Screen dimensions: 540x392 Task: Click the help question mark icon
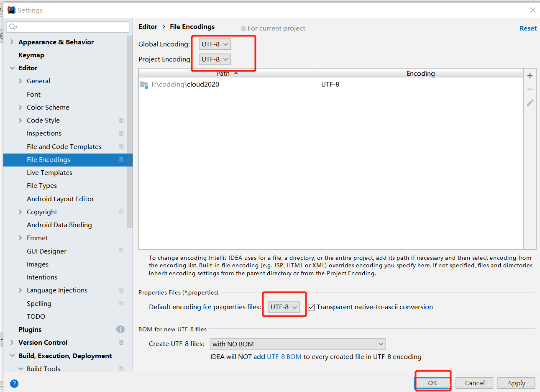pos(14,384)
